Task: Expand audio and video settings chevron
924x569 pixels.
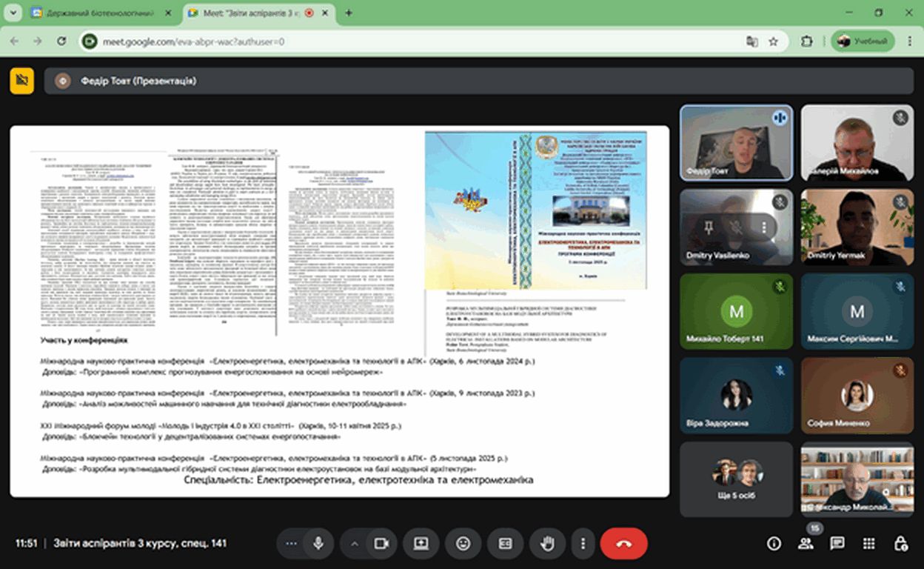Action: point(354,543)
